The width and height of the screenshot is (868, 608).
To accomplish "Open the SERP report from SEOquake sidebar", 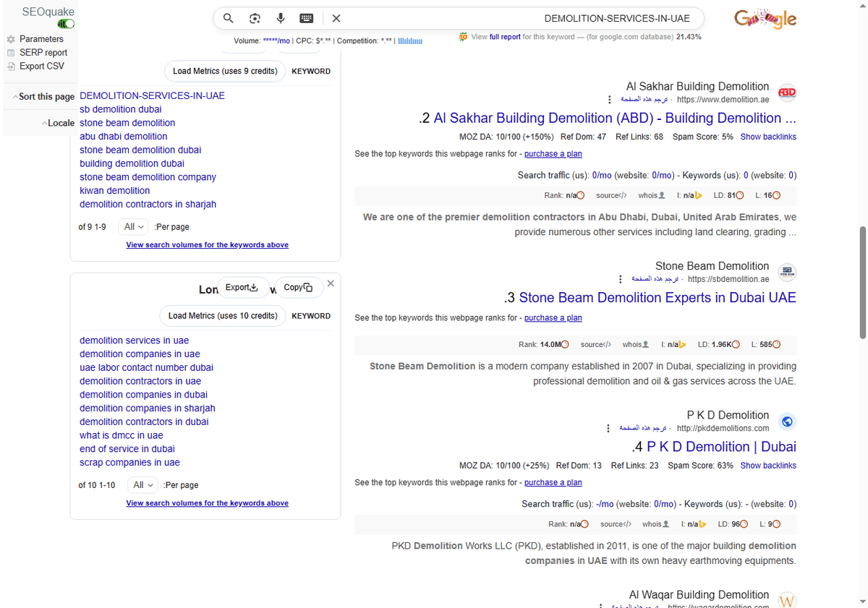I will coord(38,52).
